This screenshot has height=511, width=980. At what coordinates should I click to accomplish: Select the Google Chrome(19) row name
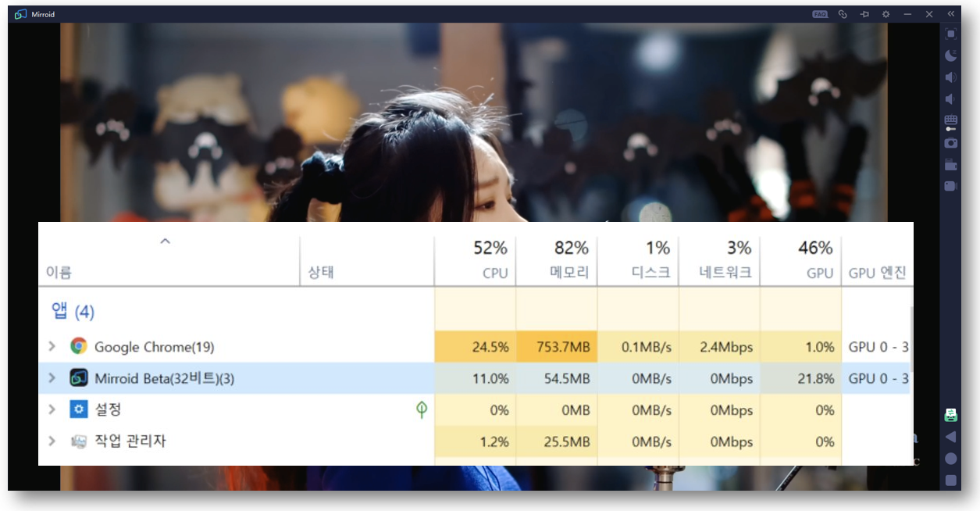(155, 347)
